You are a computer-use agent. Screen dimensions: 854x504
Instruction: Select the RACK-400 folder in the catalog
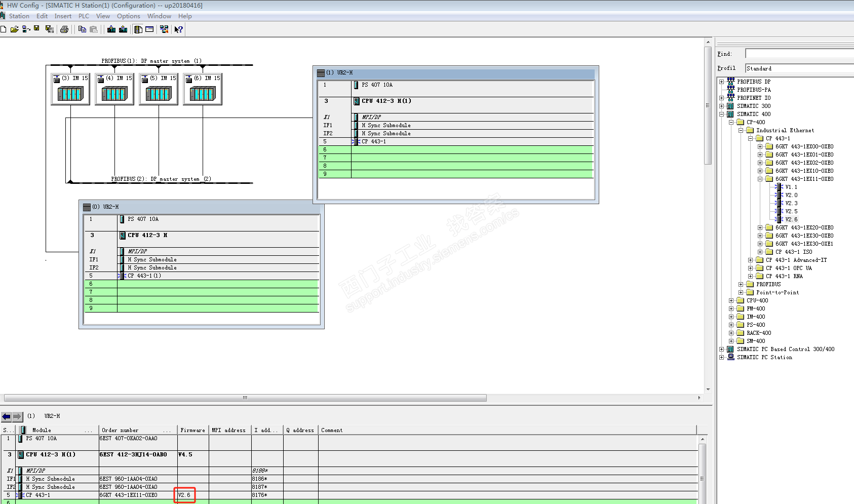click(759, 333)
